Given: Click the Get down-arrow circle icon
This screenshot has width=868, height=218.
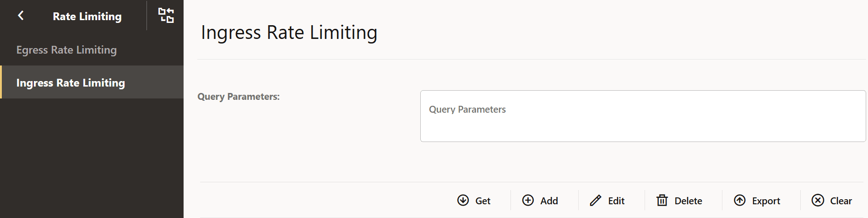Looking at the screenshot, I should click(463, 200).
